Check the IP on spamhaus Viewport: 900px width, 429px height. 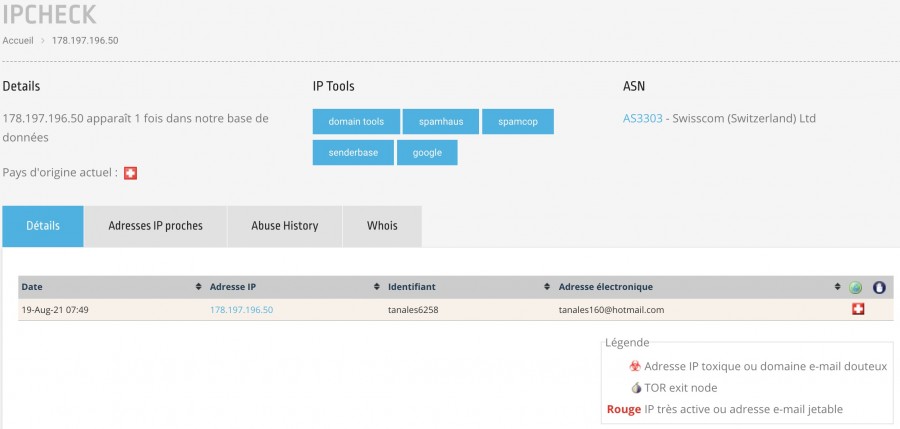click(x=440, y=122)
